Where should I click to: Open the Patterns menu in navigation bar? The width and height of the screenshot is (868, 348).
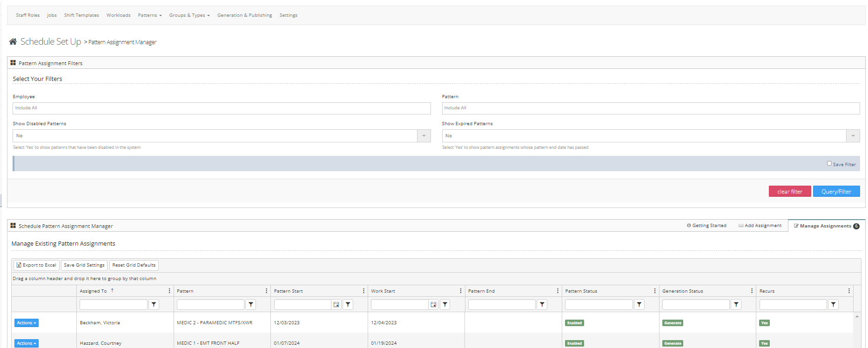coord(149,15)
